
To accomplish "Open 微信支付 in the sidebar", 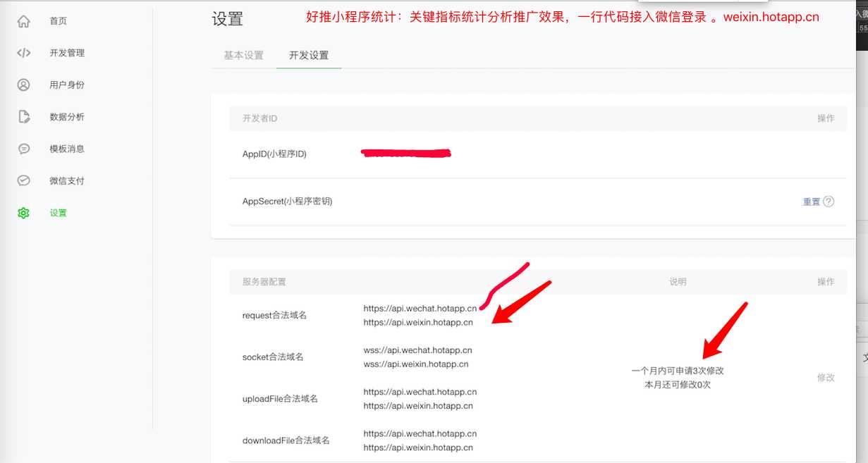I will [67, 180].
